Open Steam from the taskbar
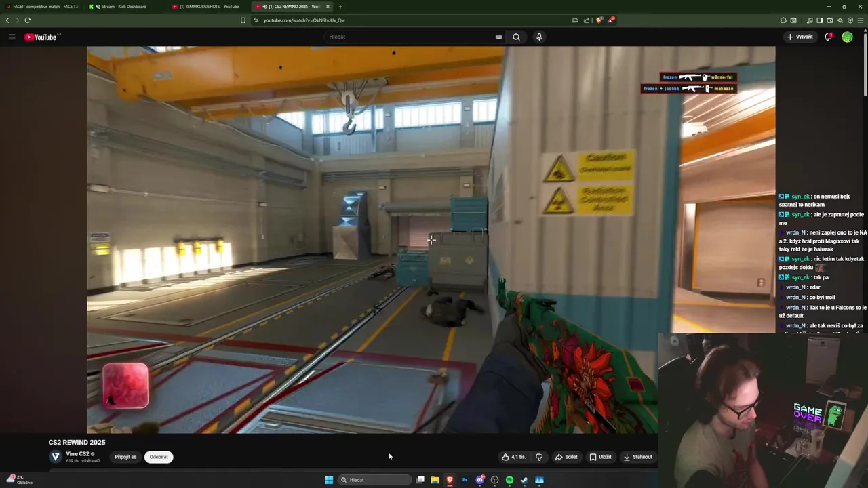Viewport: 868px width, 488px height. coord(524,480)
